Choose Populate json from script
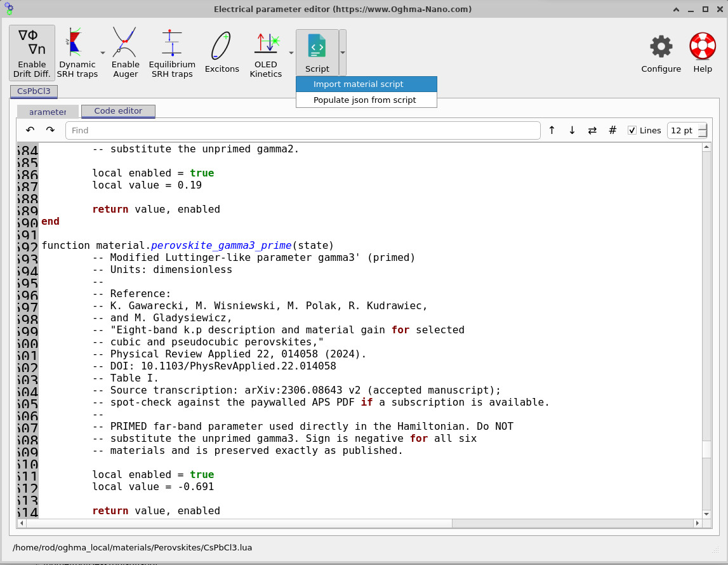This screenshot has width=728, height=565. click(x=366, y=100)
